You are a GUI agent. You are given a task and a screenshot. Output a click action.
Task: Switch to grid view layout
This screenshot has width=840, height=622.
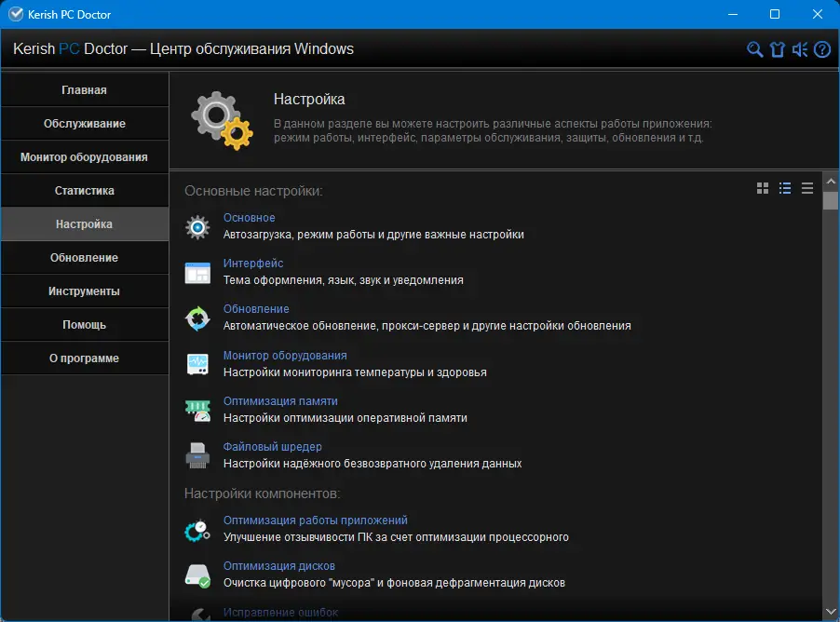click(x=764, y=188)
